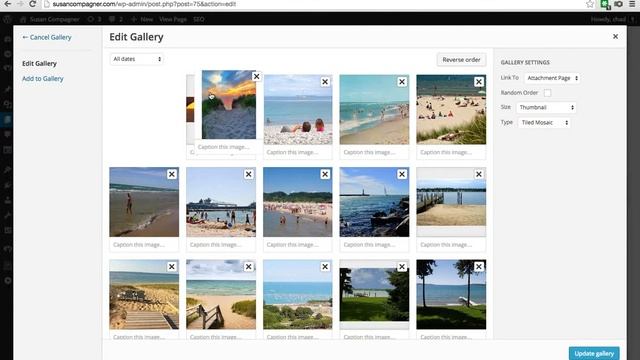Remove the two sunbathers beach image
This screenshot has width=640, height=360.
point(325,82)
